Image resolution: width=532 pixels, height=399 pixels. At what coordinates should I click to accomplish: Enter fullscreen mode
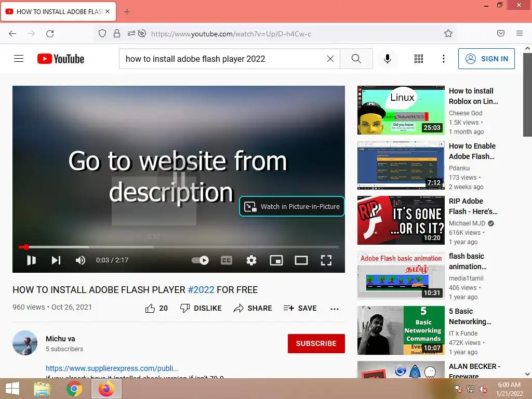click(326, 260)
